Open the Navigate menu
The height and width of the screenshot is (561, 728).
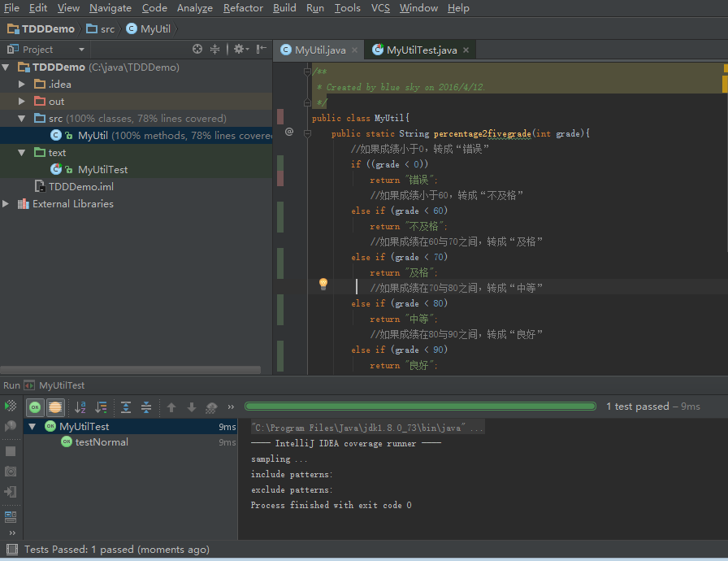point(110,8)
